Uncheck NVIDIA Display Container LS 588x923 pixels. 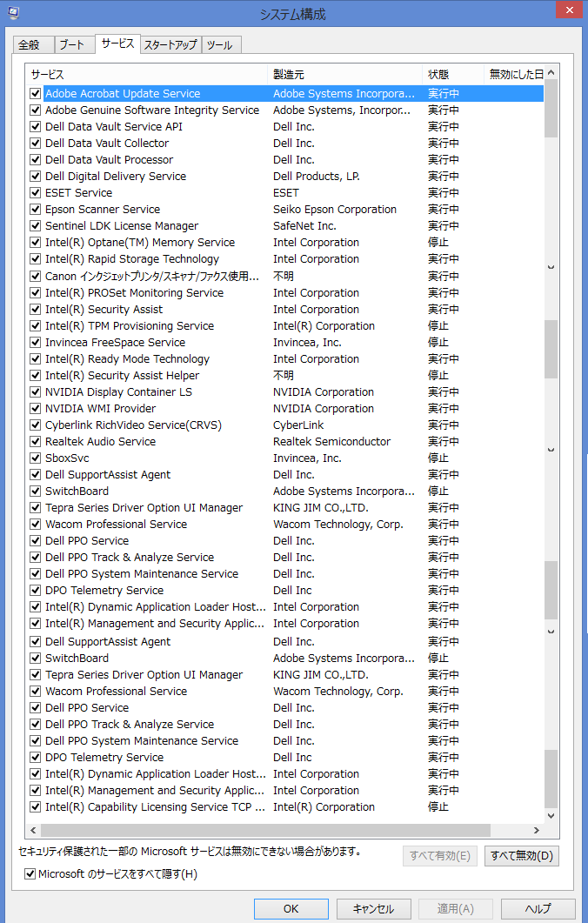point(36,392)
